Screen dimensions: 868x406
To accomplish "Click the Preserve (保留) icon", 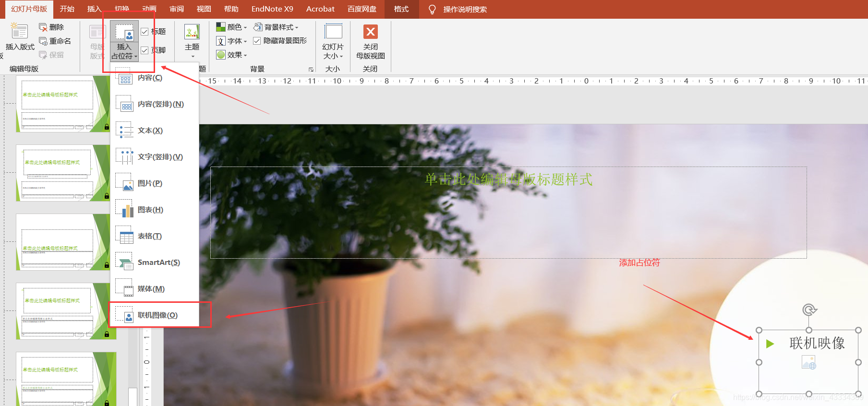I will (x=43, y=55).
